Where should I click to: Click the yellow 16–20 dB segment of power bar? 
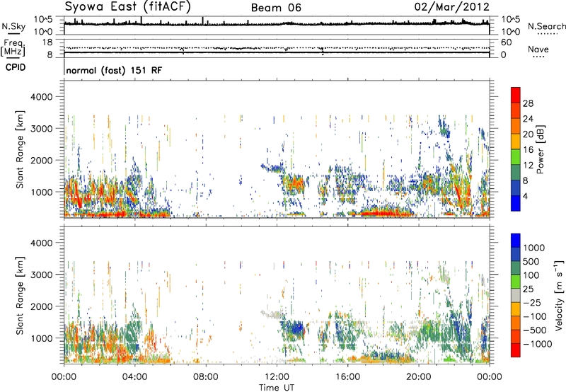tap(516, 142)
